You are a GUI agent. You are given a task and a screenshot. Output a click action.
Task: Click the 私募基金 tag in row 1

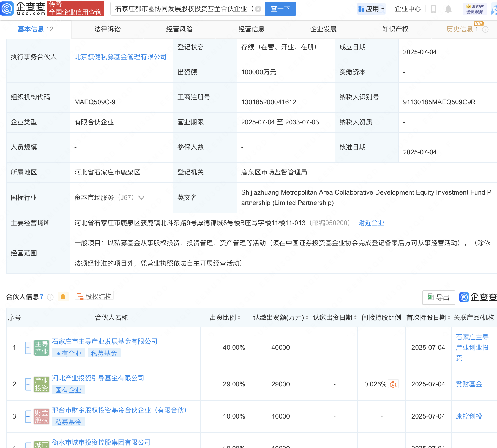click(x=104, y=353)
